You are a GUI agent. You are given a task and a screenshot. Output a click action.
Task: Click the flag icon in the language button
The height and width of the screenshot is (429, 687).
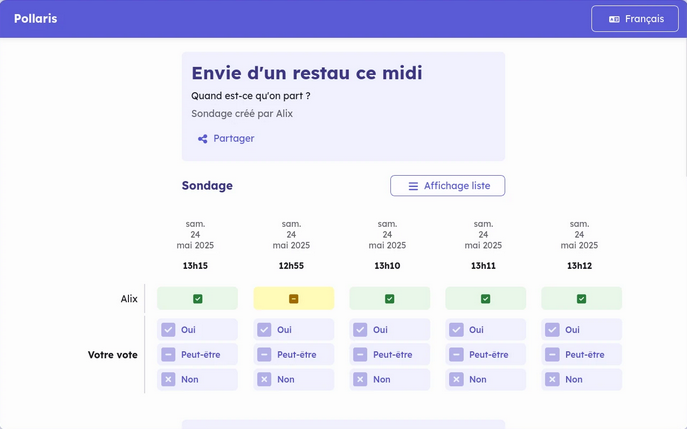click(x=614, y=19)
